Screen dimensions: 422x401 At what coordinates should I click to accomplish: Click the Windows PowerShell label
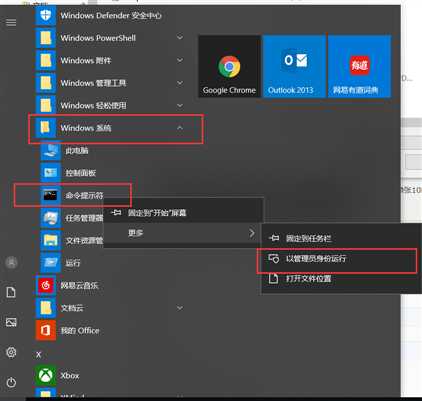(98, 38)
